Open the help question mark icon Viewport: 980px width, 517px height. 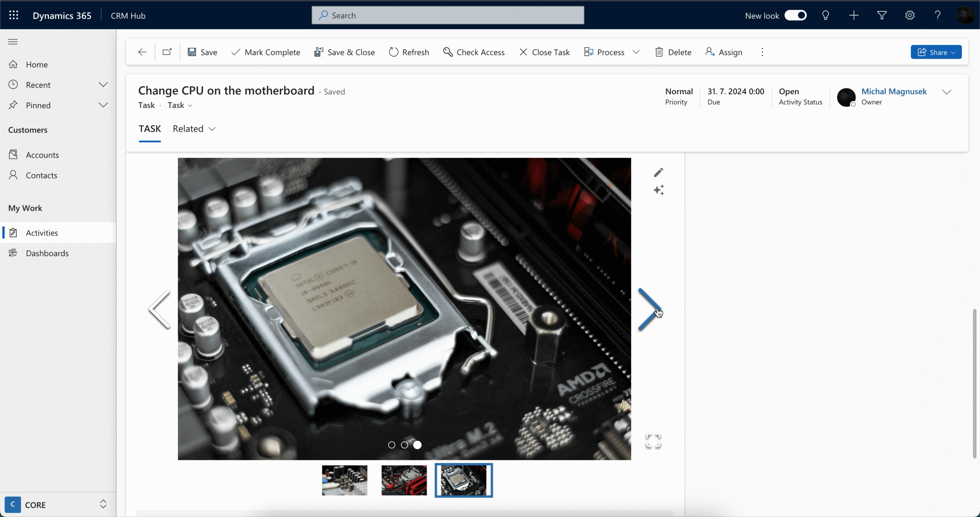tap(938, 15)
